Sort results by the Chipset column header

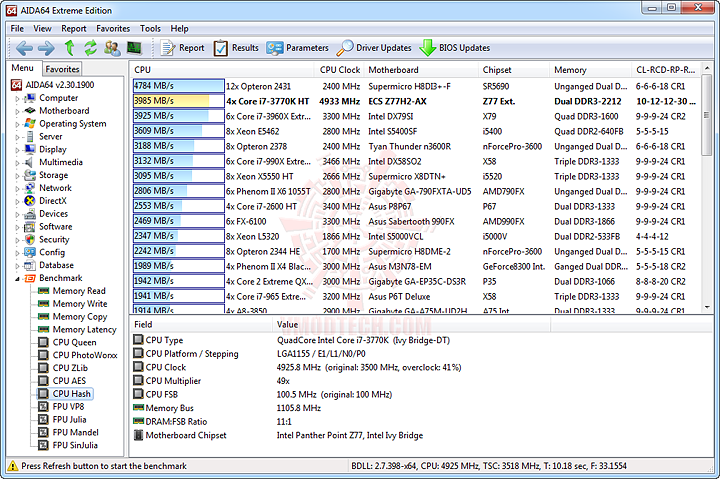514,70
